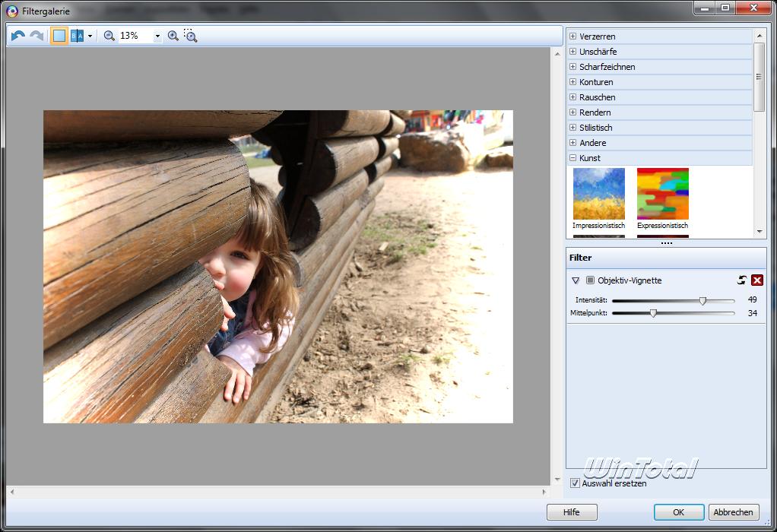Expand the Scharfzeichnen filter category
The image size is (777, 532).
[573, 67]
